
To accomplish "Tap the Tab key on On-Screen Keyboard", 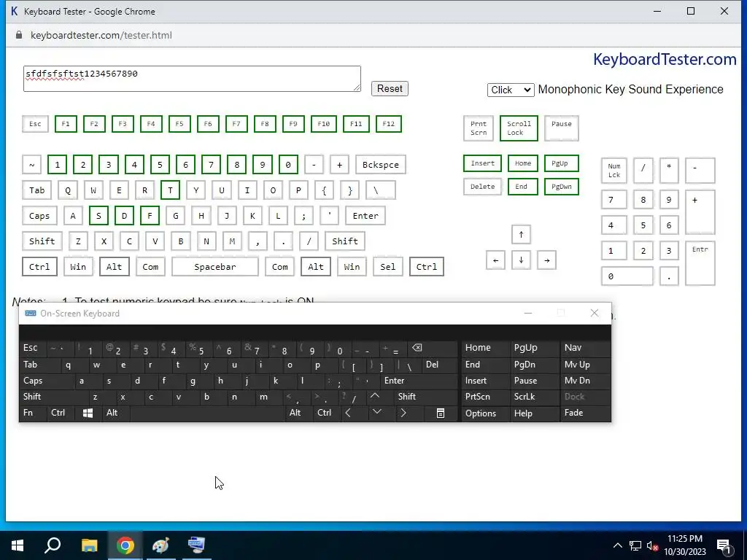I will click(x=40, y=365).
